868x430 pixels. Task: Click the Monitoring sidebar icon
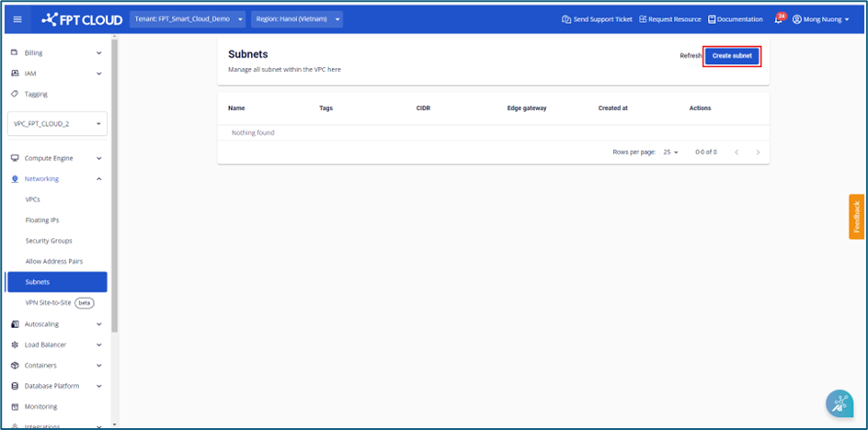click(15, 406)
